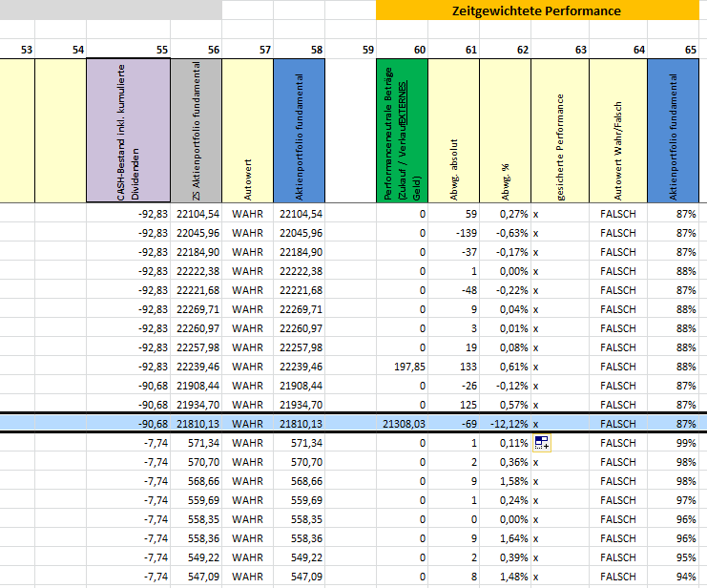
Task: Select the cell showing 1,64% deviation
Action: pos(505,538)
